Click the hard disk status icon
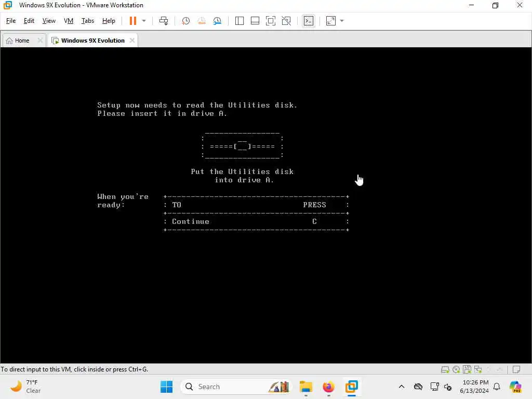Image resolution: width=532 pixels, height=399 pixels. click(445, 369)
